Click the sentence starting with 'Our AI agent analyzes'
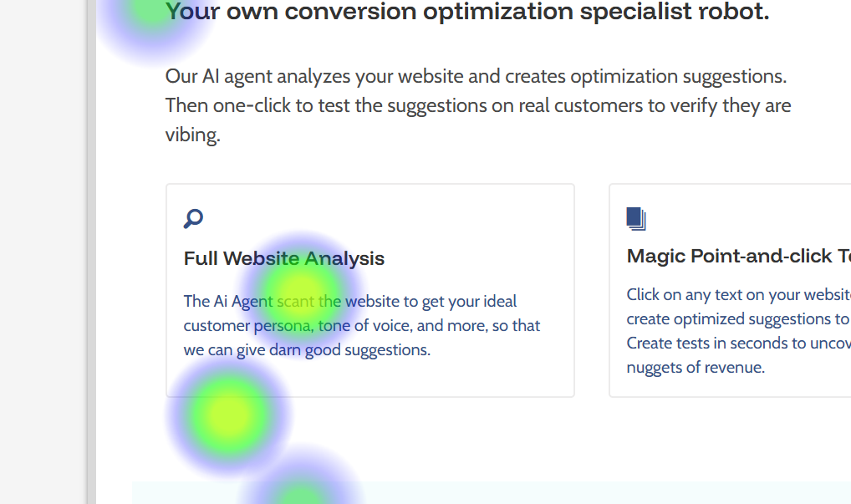The width and height of the screenshot is (851, 504). coord(476,76)
